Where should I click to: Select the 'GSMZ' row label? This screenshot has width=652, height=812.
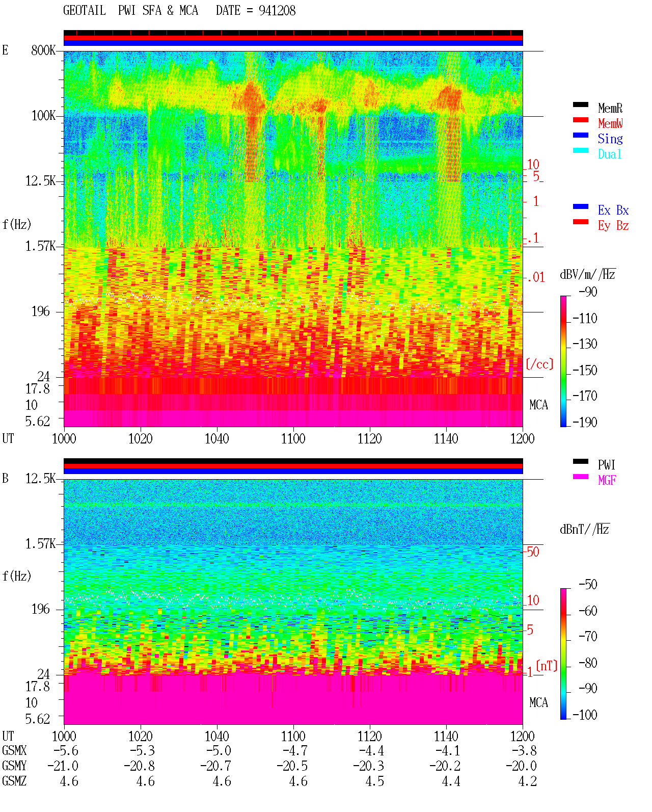click(x=14, y=781)
